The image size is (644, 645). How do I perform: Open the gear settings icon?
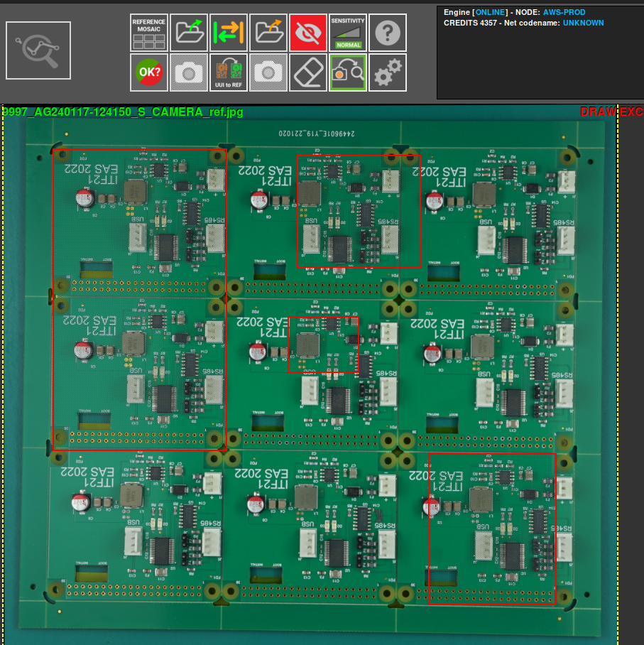(387, 72)
